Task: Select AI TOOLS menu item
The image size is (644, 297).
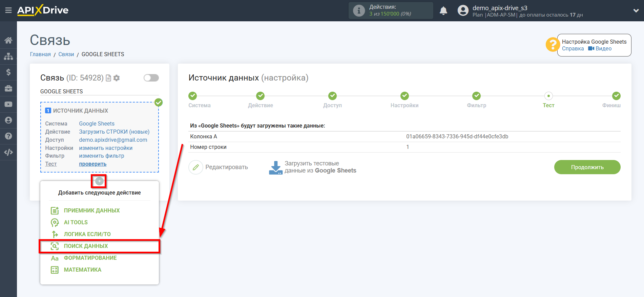Action: click(x=76, y=222)
